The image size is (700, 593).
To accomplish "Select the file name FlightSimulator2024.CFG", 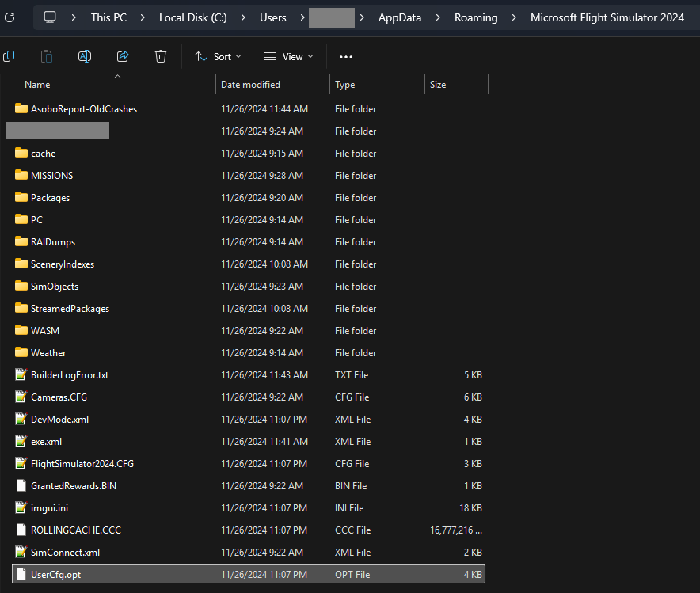I will 82,464.
